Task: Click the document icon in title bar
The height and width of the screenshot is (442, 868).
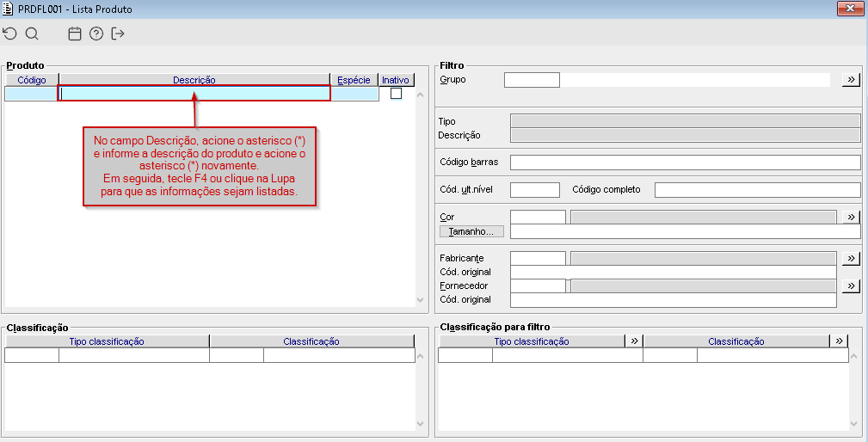Action: point(8,9)
